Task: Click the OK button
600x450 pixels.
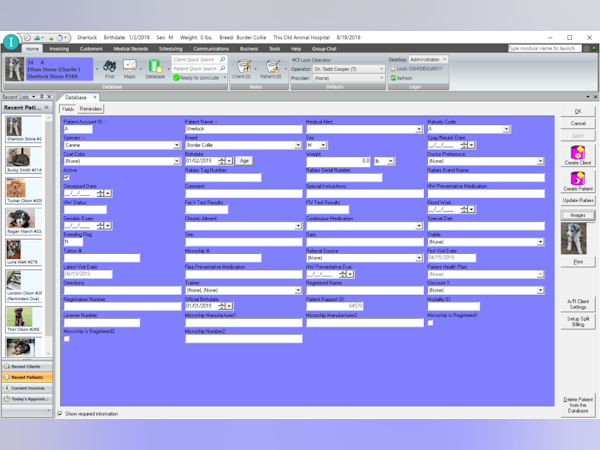Action: 578,111
